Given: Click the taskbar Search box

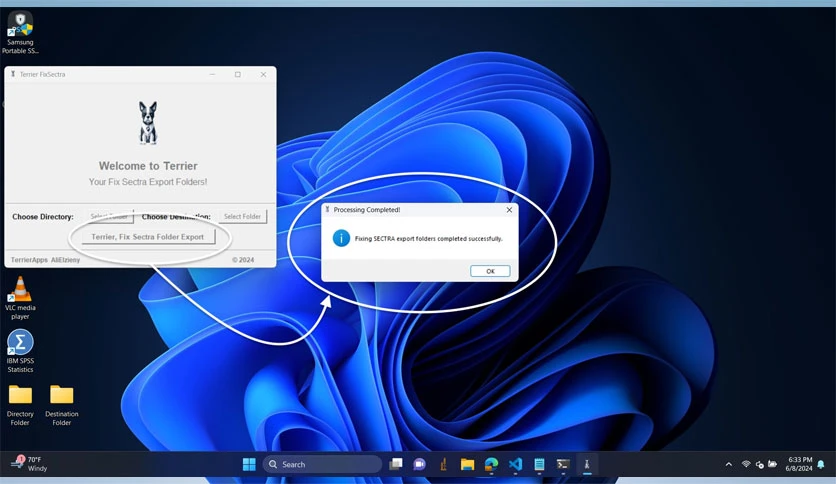Looking at the screenshot, I should [x=322, y=464].
